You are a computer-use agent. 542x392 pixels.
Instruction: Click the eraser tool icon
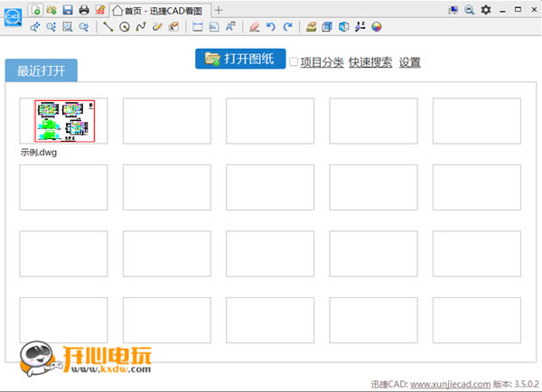pos(255,26)
